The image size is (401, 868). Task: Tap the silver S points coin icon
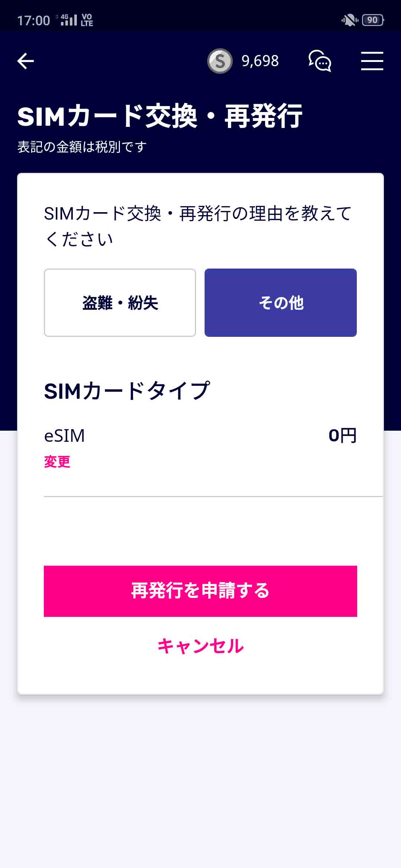click(x=220, y=61)
